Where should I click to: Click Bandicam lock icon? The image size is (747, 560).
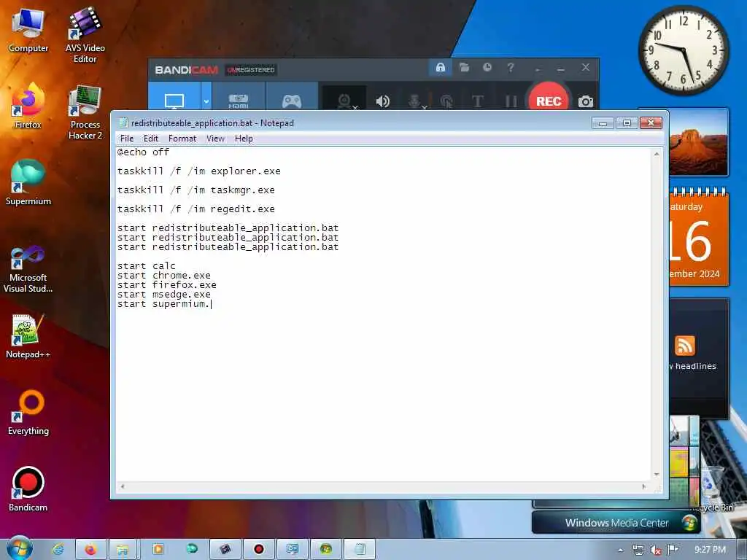click(440, 68)
